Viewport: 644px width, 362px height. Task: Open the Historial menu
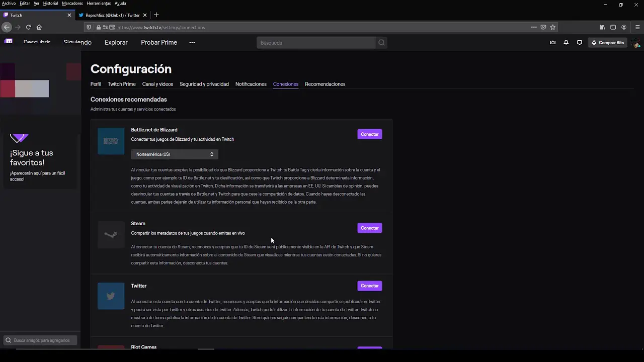click(x=50, y=4)
